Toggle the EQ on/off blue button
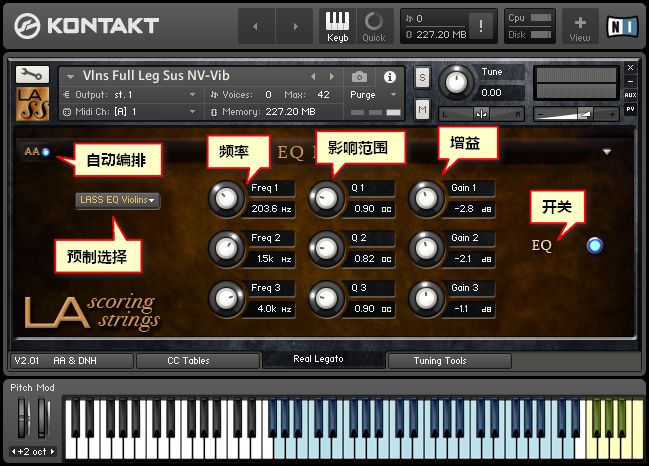This screenshot has width=649, height=466. [x=595, y=245]
